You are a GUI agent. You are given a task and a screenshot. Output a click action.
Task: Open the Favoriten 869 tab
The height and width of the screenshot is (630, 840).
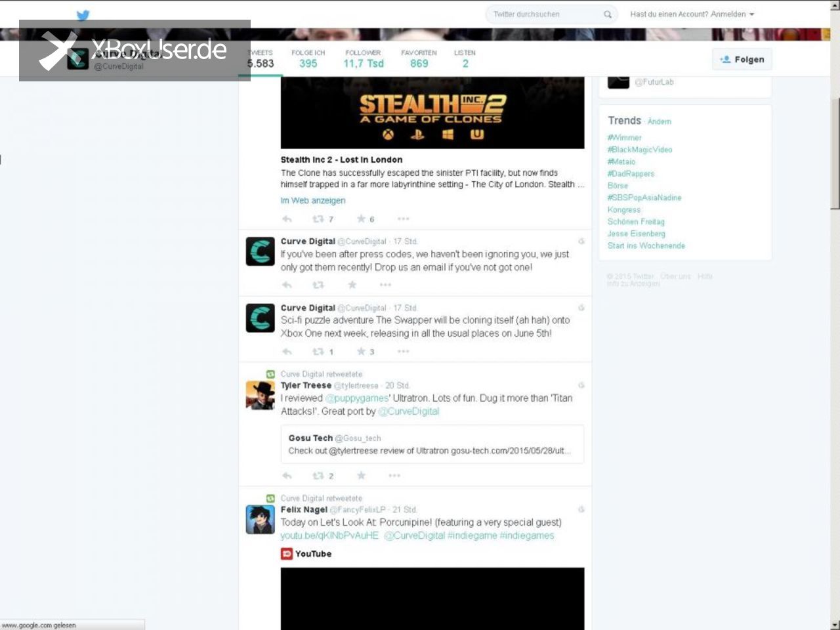pos(419,59)
